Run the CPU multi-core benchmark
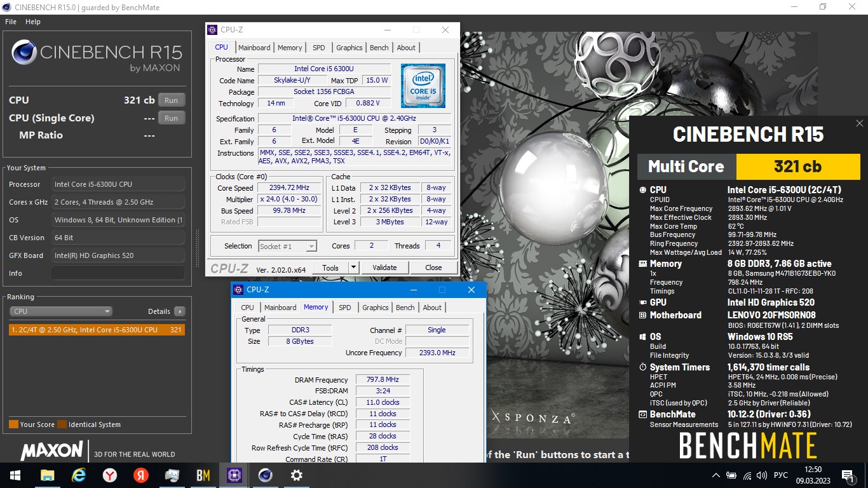The image size is (868, 488). [171, 100]
